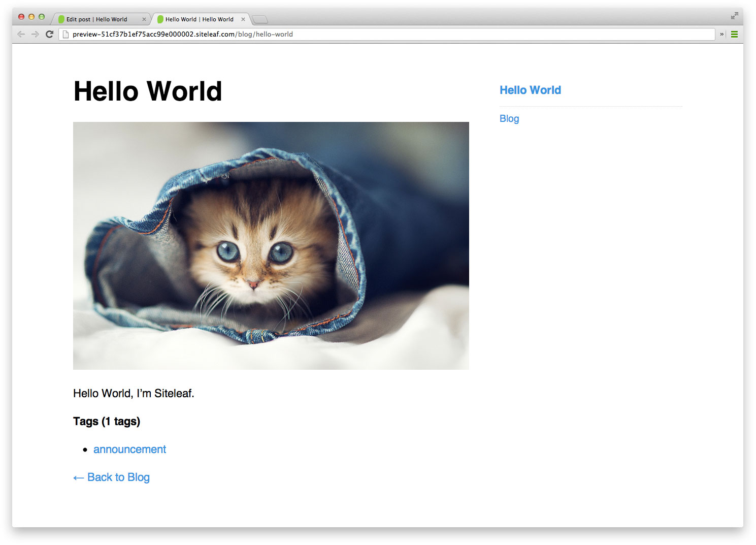Select the Hello World | Hello World tab

click(x=200, y=19)
